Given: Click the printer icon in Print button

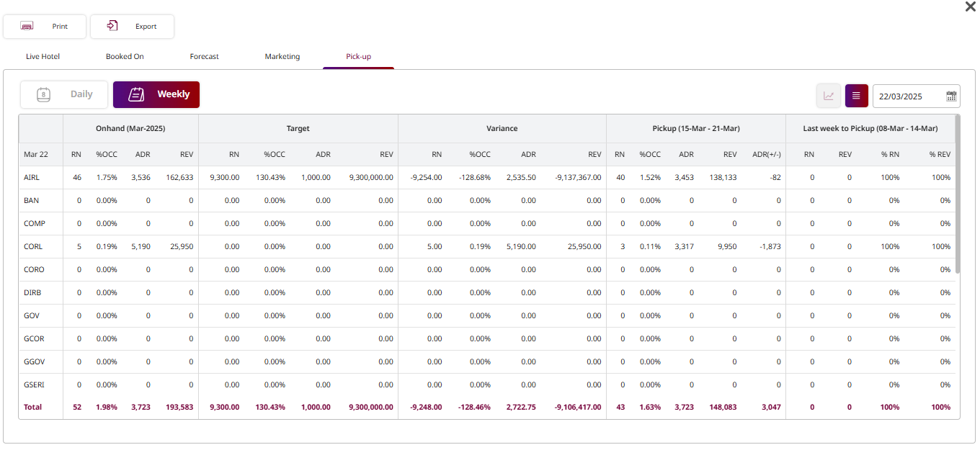Looking at the screenshot, I should point(27,27).
